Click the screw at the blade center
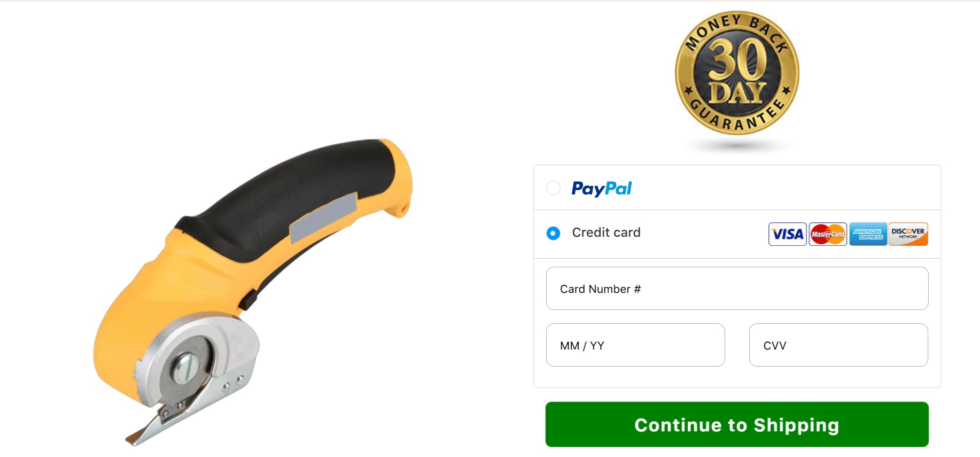 point(186,369)
